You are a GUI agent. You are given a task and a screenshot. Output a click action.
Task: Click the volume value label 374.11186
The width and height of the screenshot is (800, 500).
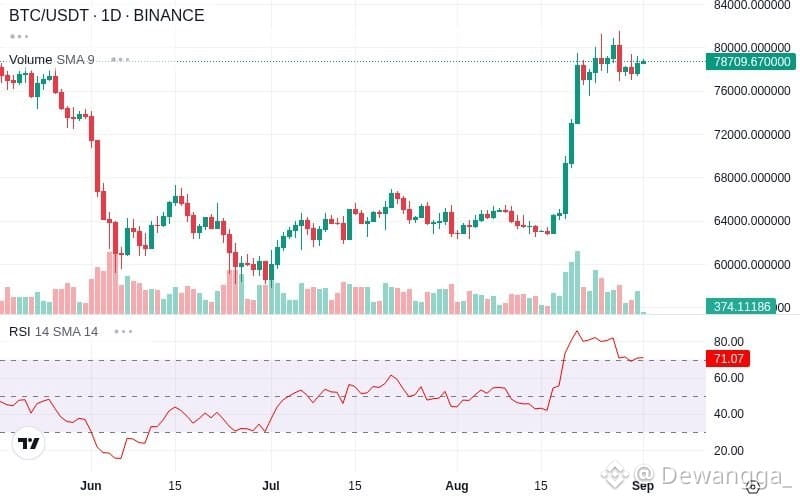coord(741,306)
